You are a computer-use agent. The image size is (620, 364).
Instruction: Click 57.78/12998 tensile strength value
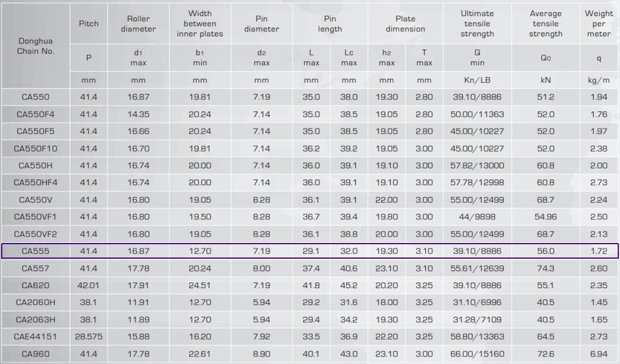477,183
